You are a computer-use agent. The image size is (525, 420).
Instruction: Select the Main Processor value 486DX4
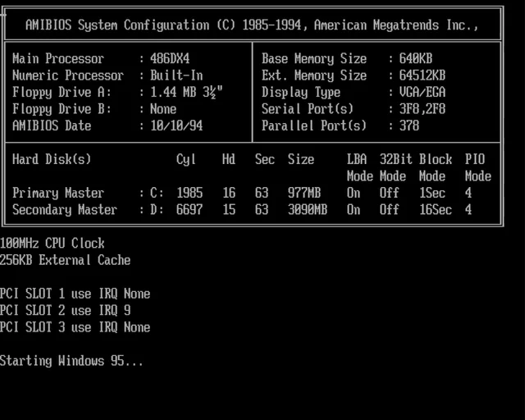[170, 58]
